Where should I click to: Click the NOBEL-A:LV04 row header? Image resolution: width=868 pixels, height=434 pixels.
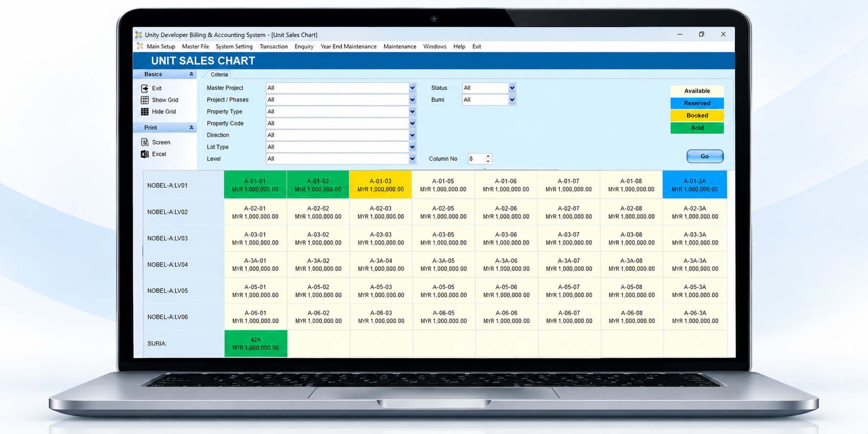[183, 265]
